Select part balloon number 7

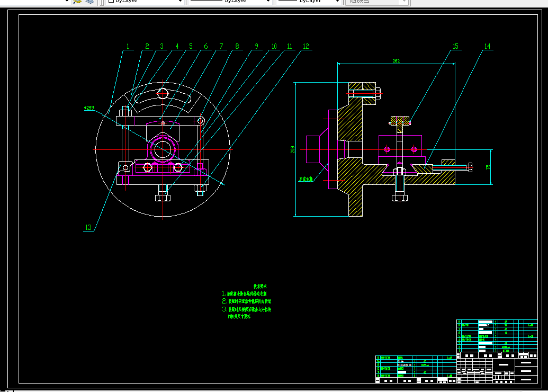(x=221, y=46)
